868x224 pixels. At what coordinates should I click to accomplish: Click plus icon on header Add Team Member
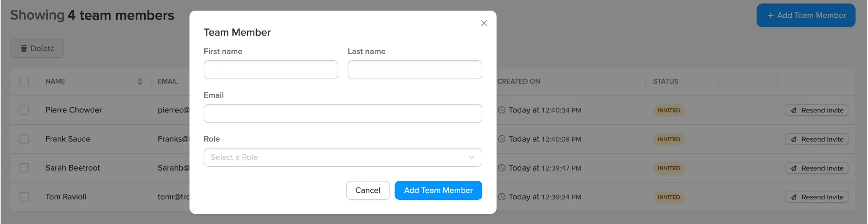tap(770, 15)
